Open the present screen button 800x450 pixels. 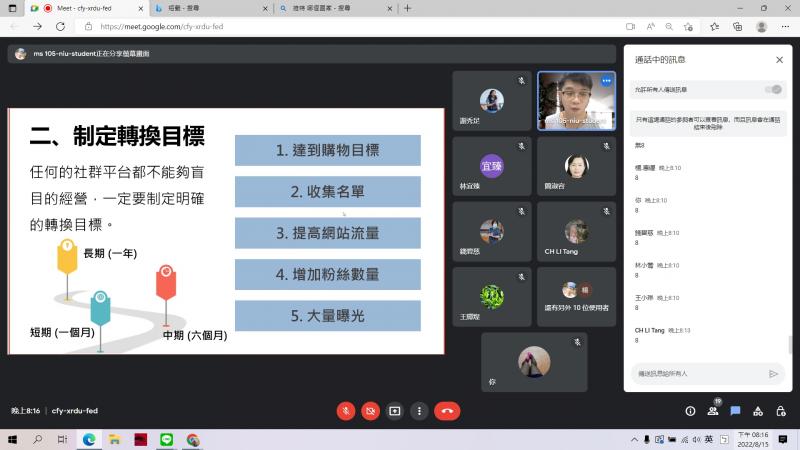(395, 411)
